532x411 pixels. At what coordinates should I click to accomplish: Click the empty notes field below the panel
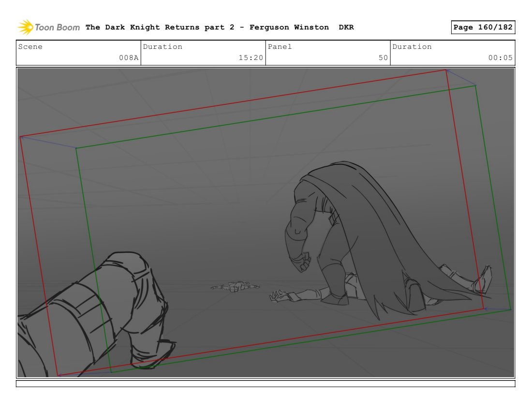pyautogui.click(x=266, y=383)
